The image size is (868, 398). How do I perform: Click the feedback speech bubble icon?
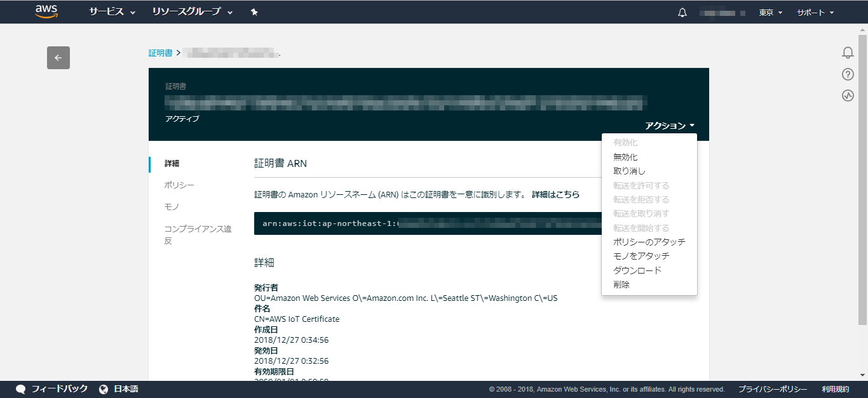coord(21,389)
